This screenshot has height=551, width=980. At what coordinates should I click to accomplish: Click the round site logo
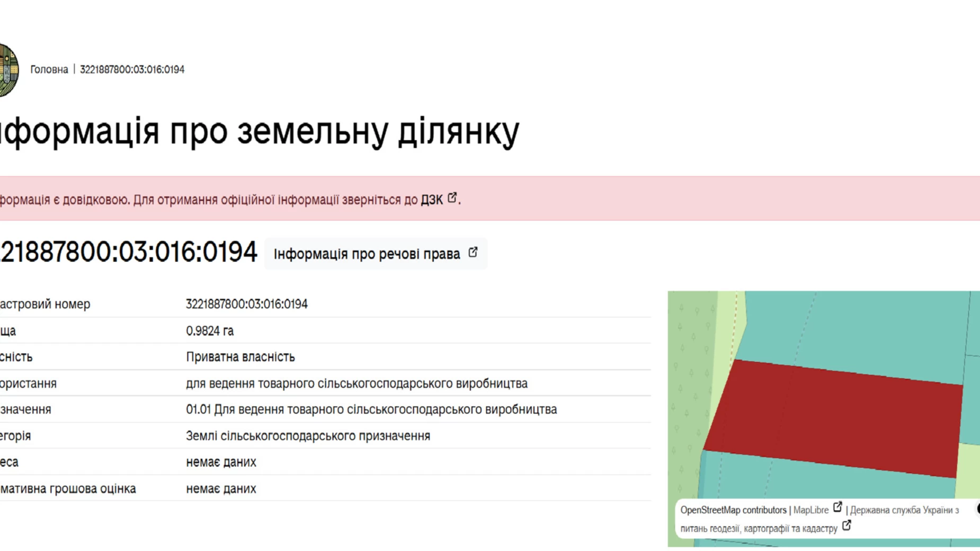(8, 70)
